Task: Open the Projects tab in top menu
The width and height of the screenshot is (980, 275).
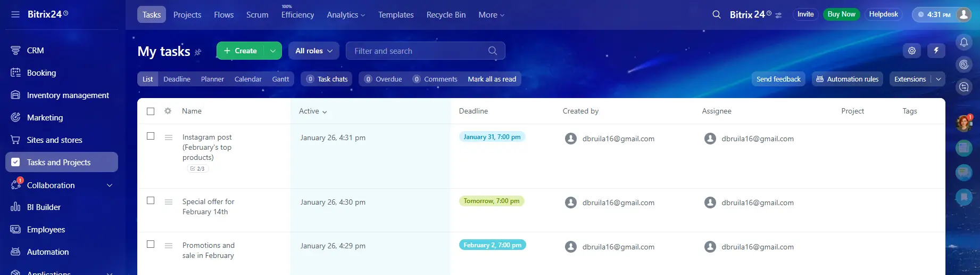Action: point(187,14)
